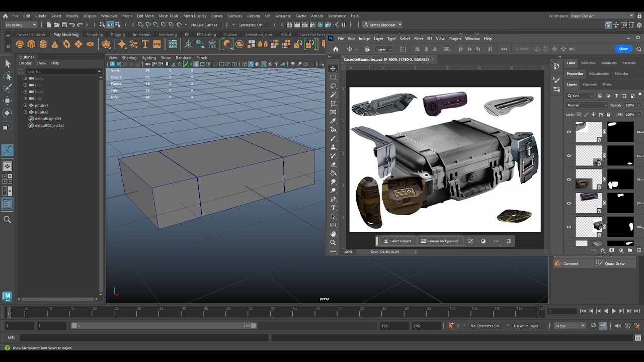Image resolution: width=644 pixels, height=362 pixels.
Task: Pick the Horizontal Type tool
Action: (x=333, y=208)
